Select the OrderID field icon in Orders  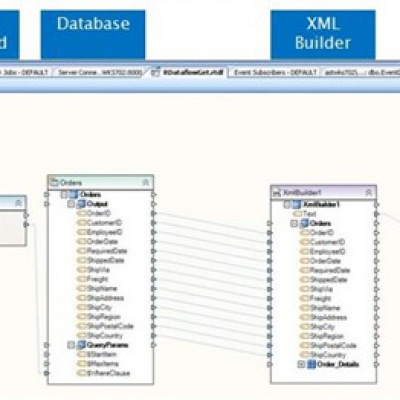coord(82,213)
